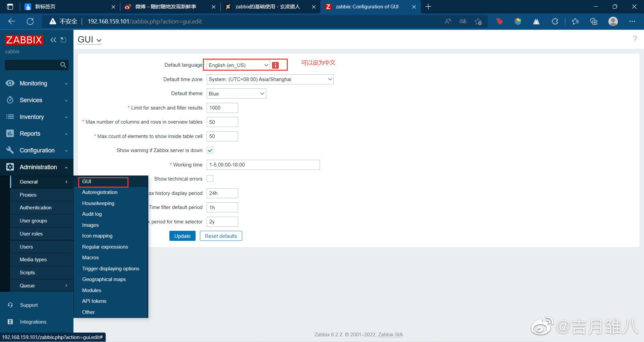Open the GUI page title dropdown
The height and width of the screenshot is (342, 644).
click(x=89, y=40)
